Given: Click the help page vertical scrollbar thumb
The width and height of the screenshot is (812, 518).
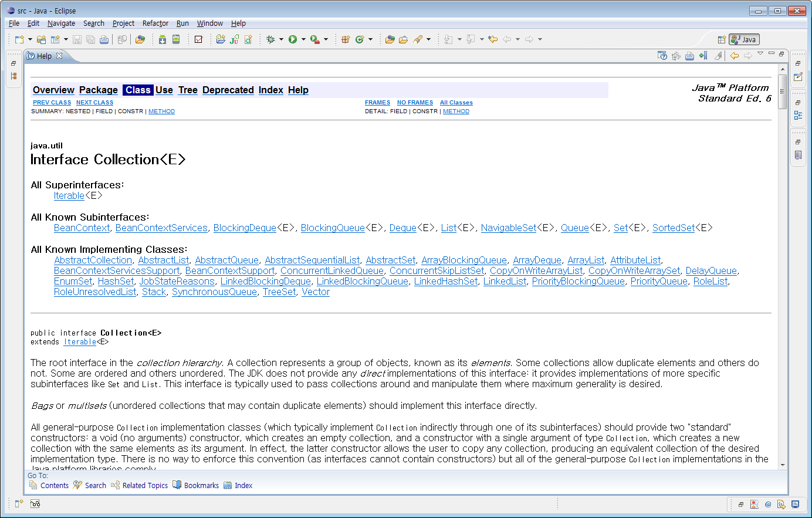Looking at the screenshot, I should 782,92.
